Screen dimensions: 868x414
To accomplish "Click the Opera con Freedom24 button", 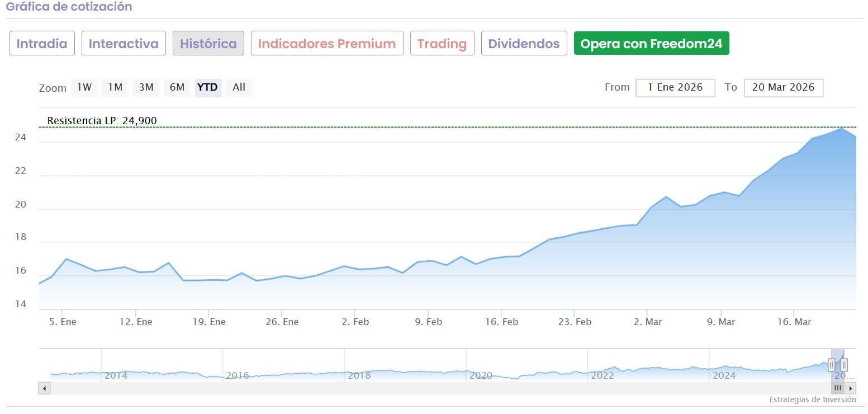I will (651, 44).
